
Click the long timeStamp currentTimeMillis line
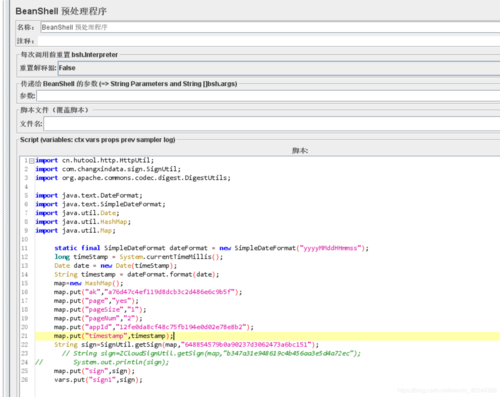[x=139, y=257]
